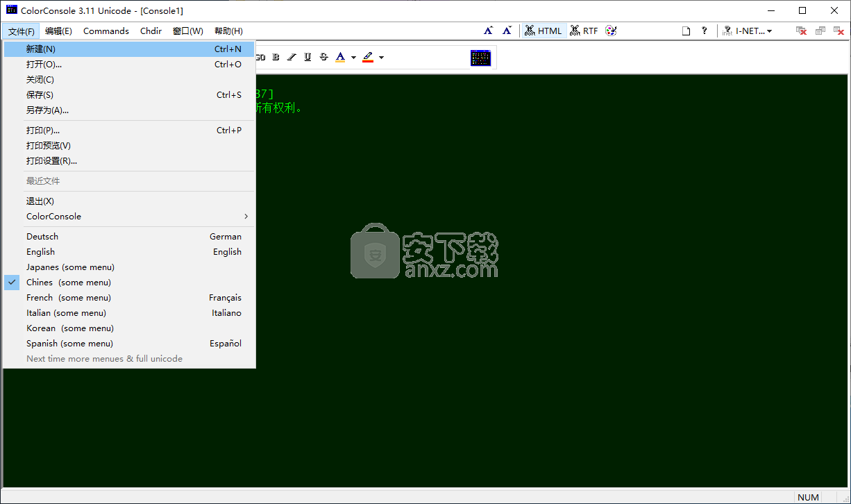
Task: Apply bold formatting with B icon
Action: 276,57
